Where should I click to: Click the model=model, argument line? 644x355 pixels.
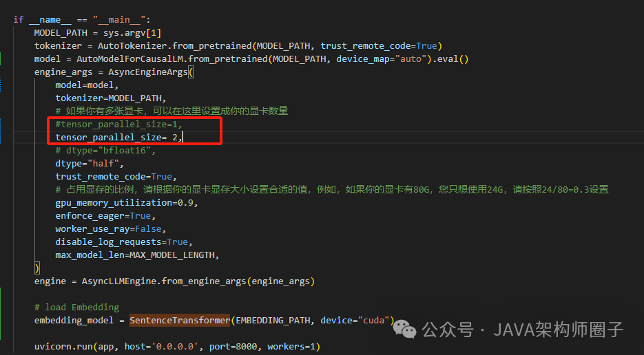point(87,85)
